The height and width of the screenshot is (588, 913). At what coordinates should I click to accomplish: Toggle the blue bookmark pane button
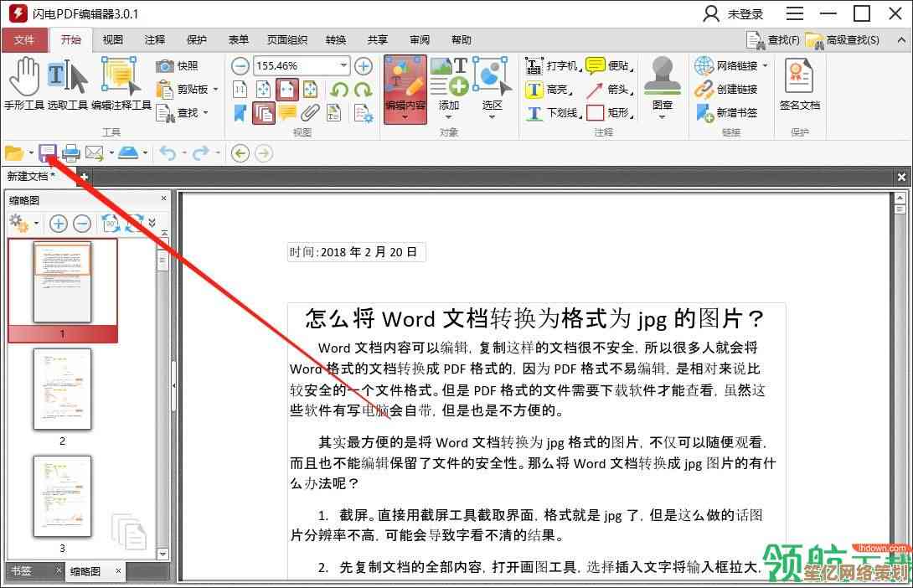(240, 112)
